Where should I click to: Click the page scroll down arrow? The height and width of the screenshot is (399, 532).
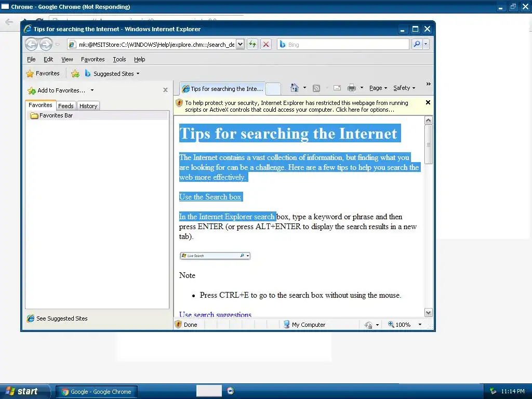click(x=428, y=312)
